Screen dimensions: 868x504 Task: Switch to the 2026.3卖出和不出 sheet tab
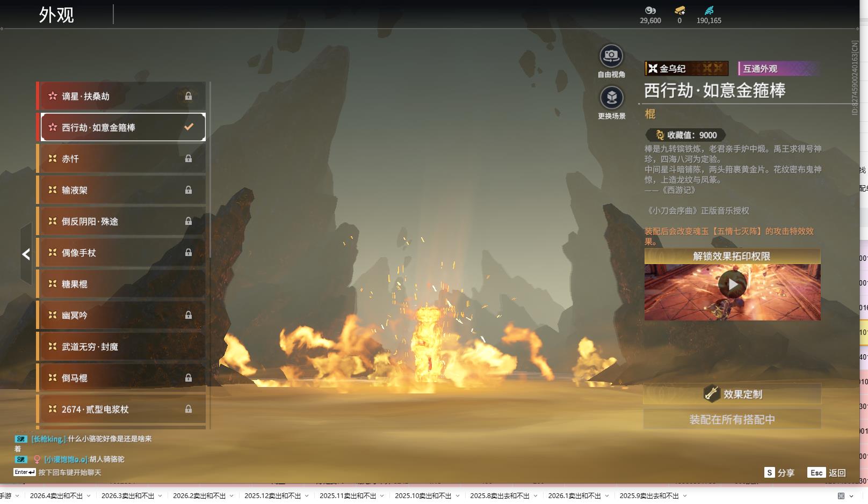(x=127, y=496)
